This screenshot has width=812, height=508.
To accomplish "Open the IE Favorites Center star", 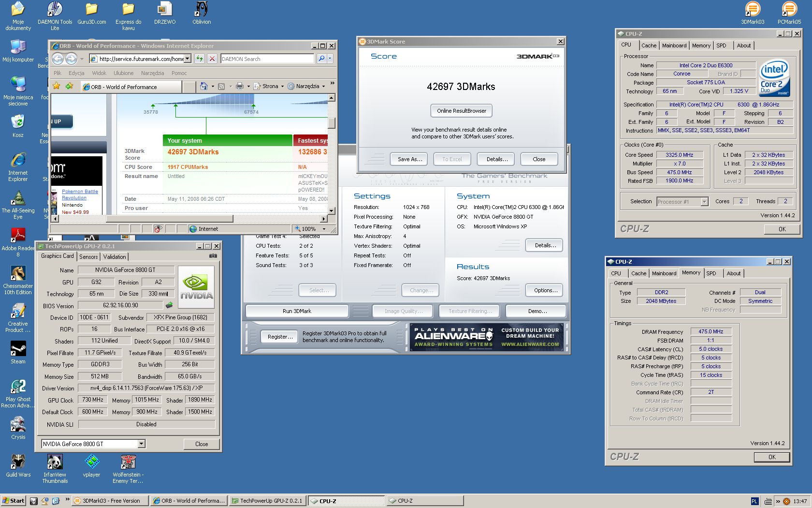I will 57,86.
